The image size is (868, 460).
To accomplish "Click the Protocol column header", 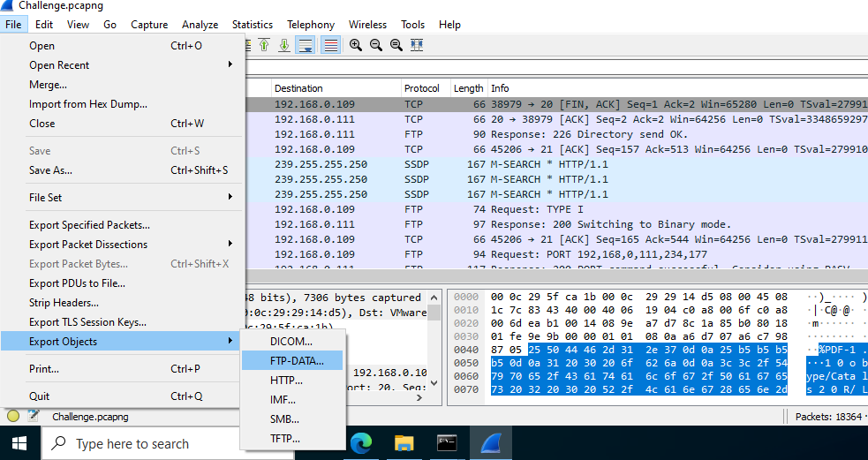I will pyautogui.click(x=425, y=88).
